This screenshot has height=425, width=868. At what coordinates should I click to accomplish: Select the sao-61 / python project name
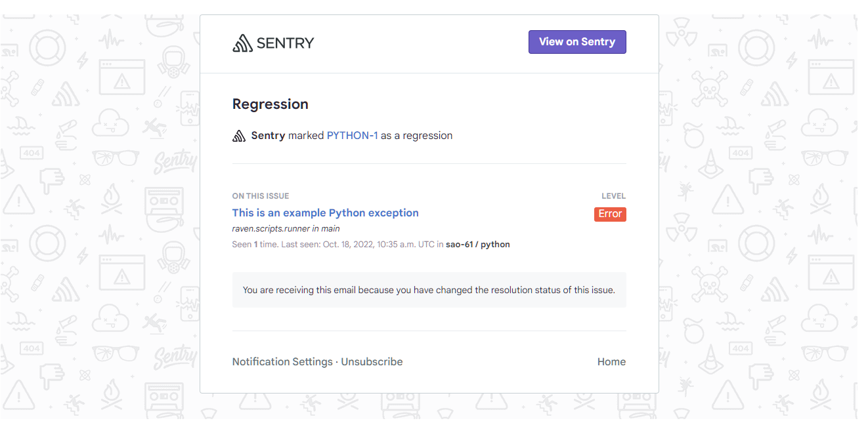pyautogui.click(x=477, y=244)
